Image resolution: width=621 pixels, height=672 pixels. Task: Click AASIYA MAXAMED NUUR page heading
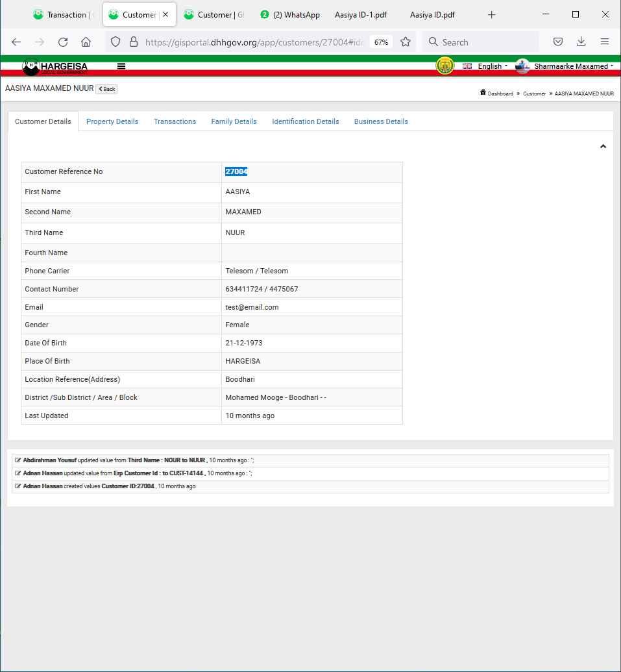point(49,88)
